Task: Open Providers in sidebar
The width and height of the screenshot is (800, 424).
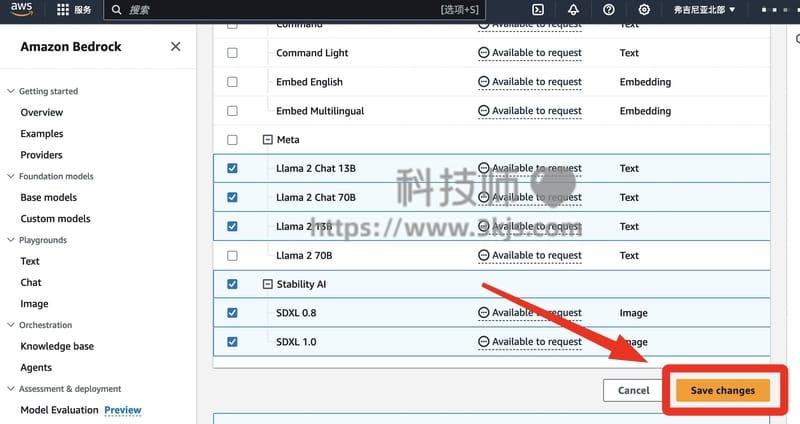Action: tap(41, 155)
